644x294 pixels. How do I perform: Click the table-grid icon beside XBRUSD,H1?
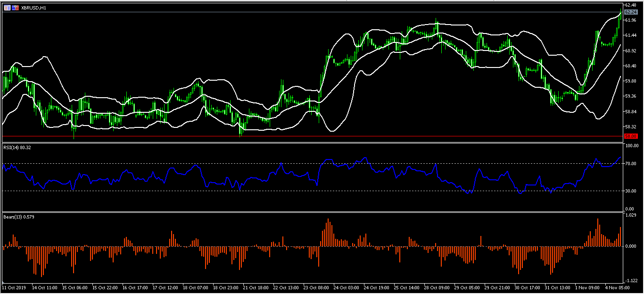coord(7,8)
